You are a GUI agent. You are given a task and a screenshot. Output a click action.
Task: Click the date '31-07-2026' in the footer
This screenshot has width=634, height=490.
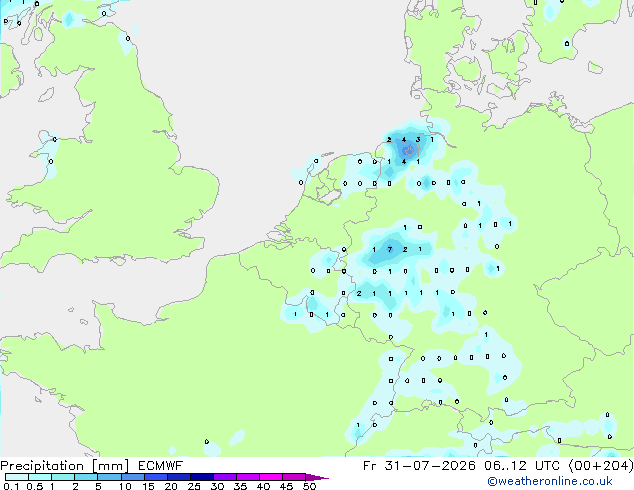[x=430, y=466]
